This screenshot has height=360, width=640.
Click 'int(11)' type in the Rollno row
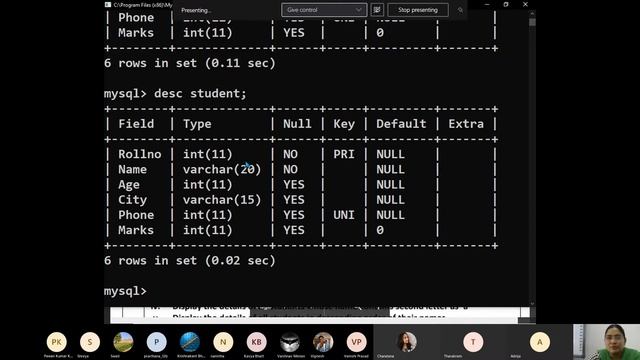(x=207, y=154)
